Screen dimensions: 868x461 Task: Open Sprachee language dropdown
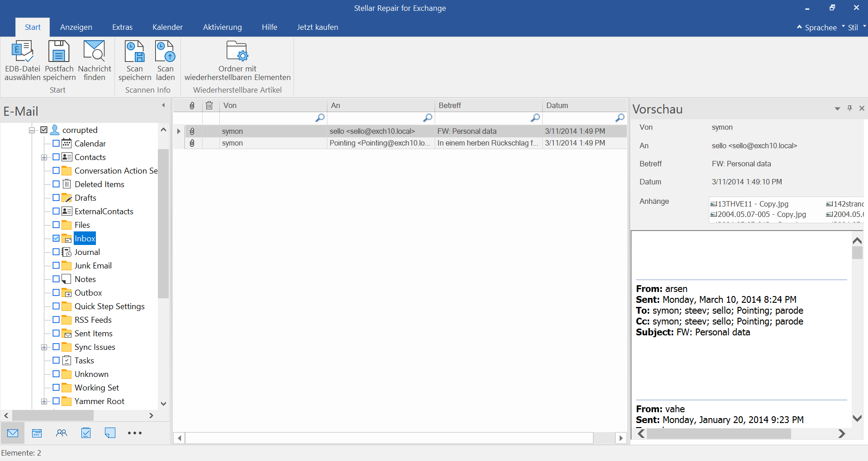point(821,27)
